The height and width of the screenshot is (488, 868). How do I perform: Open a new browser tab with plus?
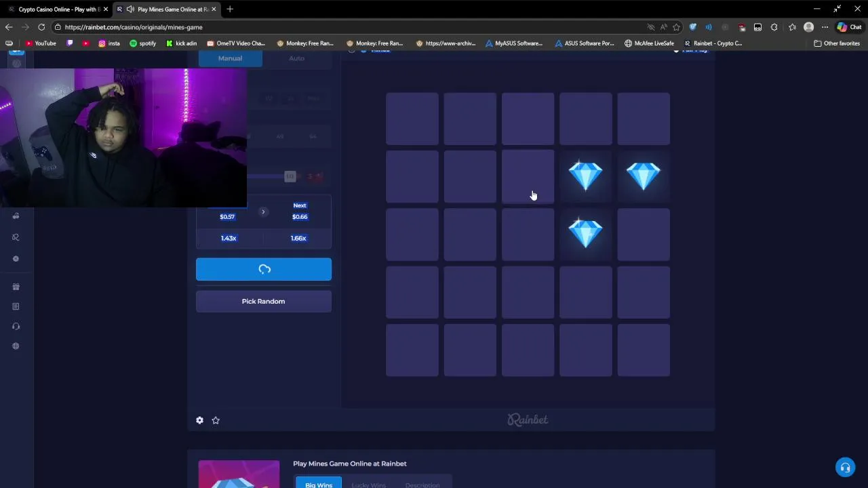coord(230,9)
